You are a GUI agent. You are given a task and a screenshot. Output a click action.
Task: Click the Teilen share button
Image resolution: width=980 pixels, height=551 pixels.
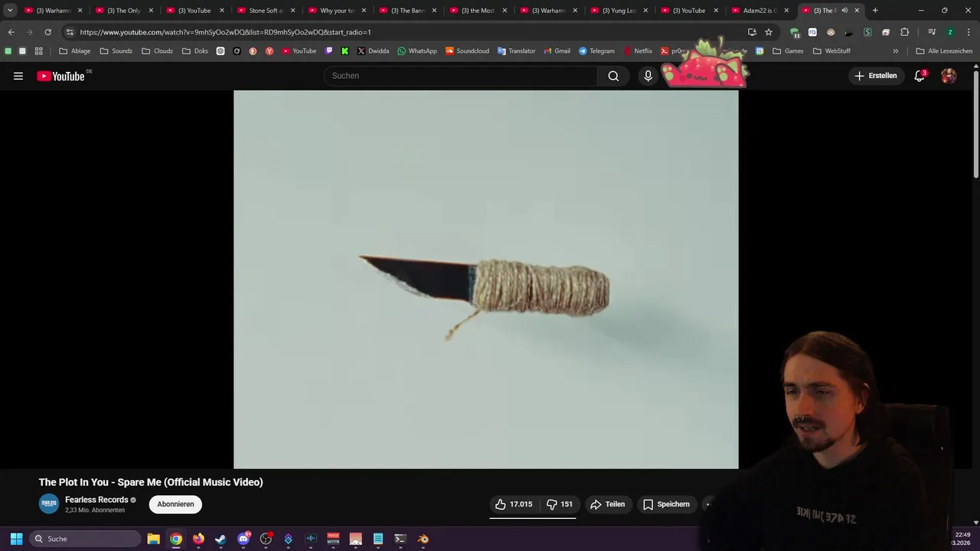pyautogui.click(x=608, y=504)
